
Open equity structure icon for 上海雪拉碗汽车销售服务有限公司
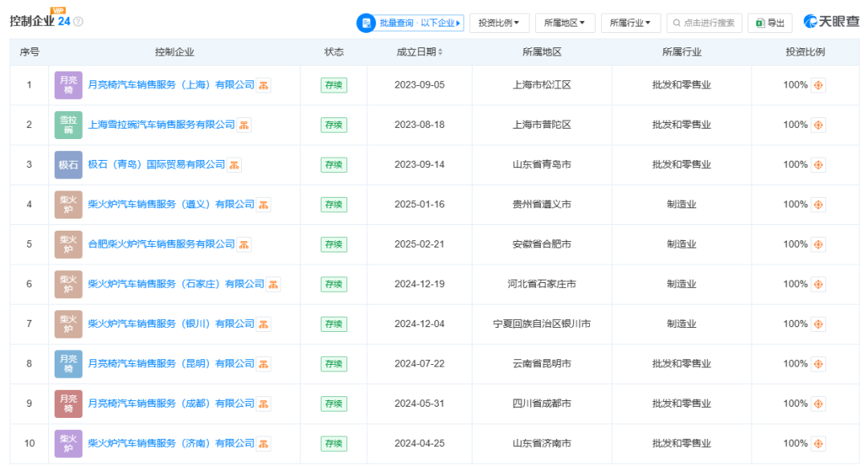click(x=244, y=125)
